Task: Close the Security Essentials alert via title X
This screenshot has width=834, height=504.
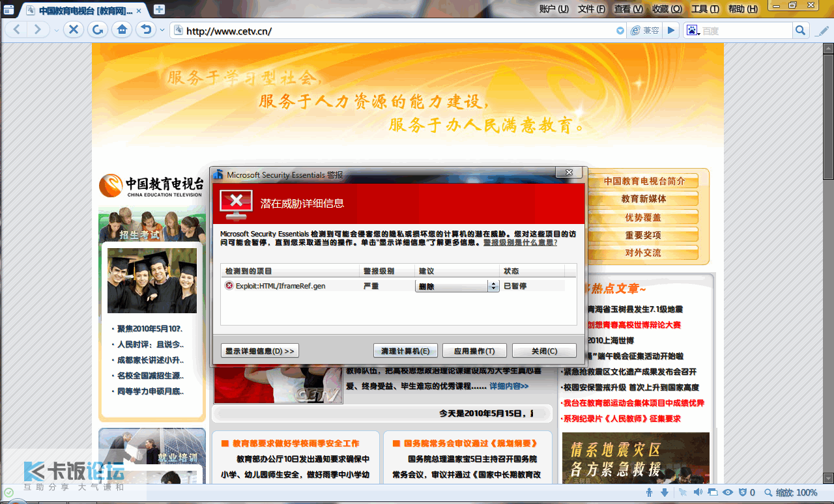Action: pyautogui.click(x=569, y=173)
